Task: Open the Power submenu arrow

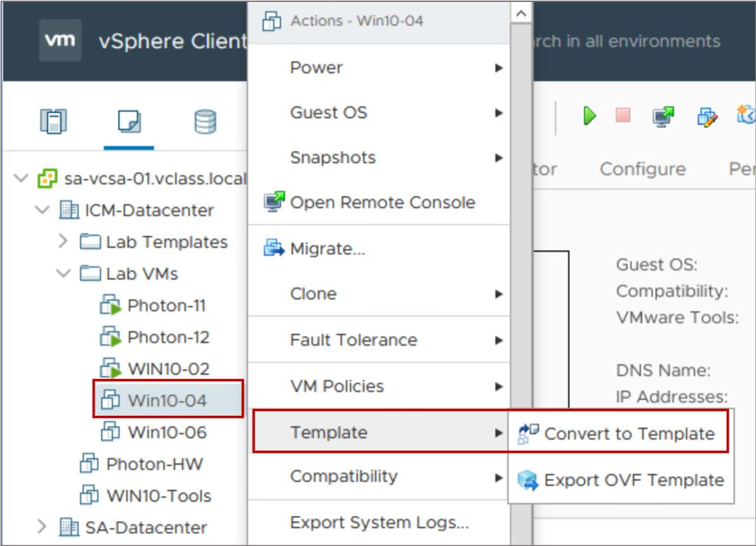Action: tap(498, 68)
